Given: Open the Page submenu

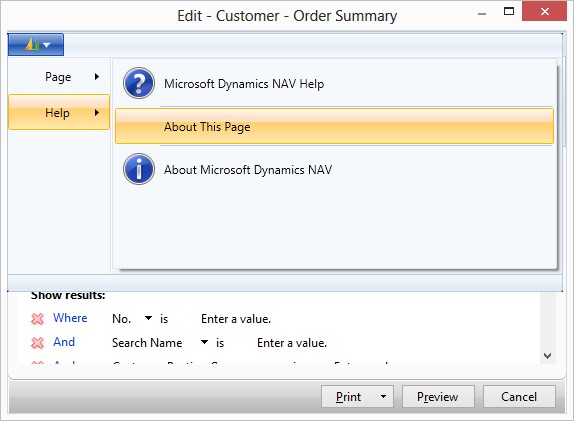Looking at the screenshot, I should pos(59,77).
